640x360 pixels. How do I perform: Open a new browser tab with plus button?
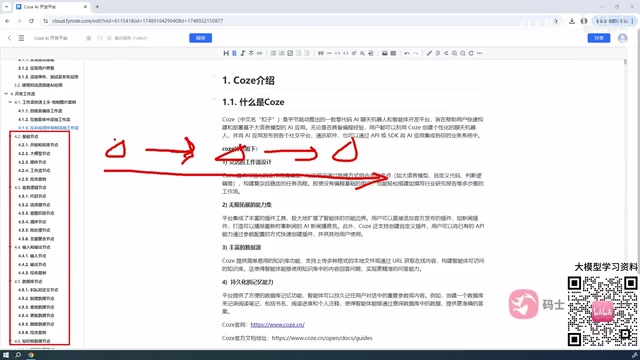point(97,7)
